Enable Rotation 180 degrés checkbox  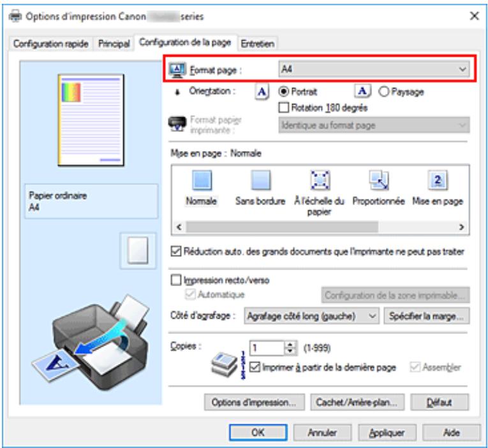click(x=283, y=108)
